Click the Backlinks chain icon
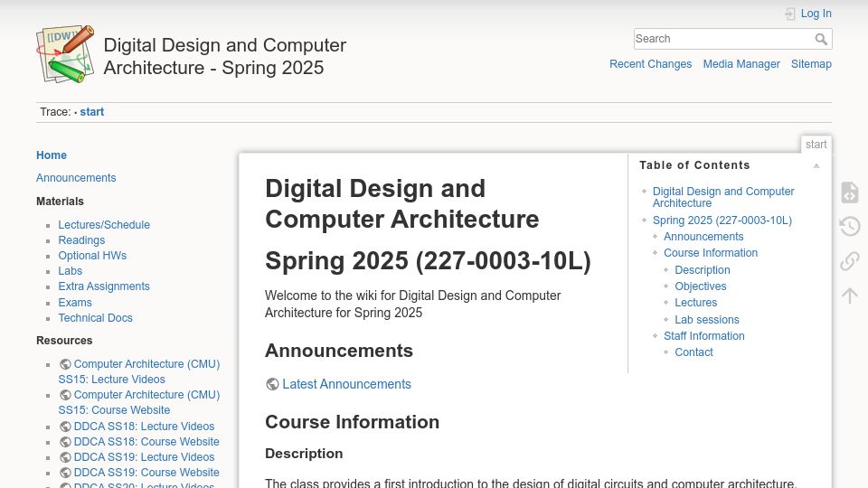Screen dimensions: 868x488 (850, 260)
